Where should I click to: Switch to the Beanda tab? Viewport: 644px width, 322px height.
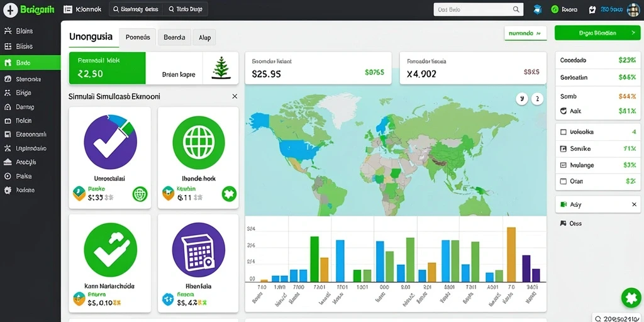174,37
